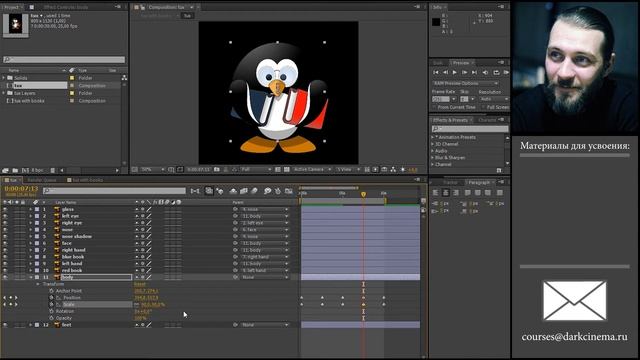The width and height of the screenshot is (640, 360).
Task: Click the interpret footage icon in Project panel
Action: coord(5,170)
